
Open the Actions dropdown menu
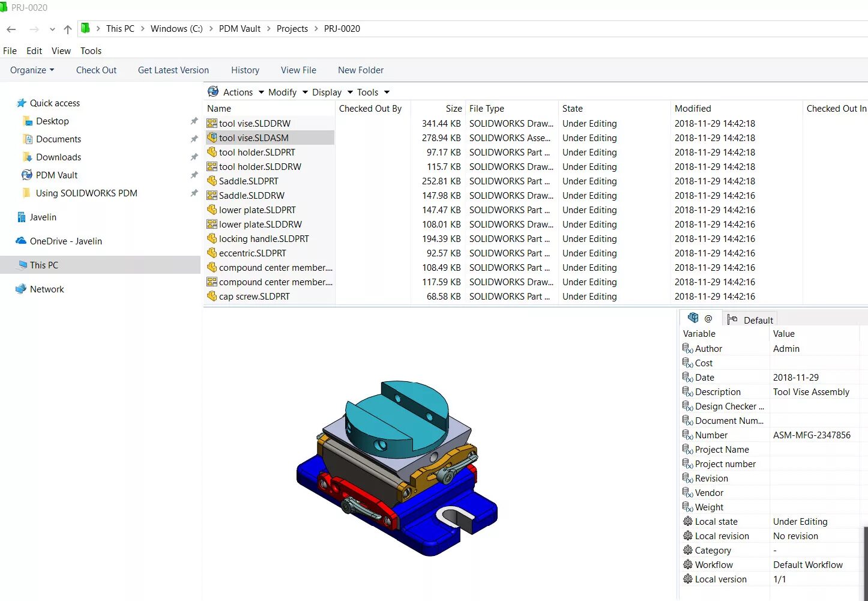[243, 92]
